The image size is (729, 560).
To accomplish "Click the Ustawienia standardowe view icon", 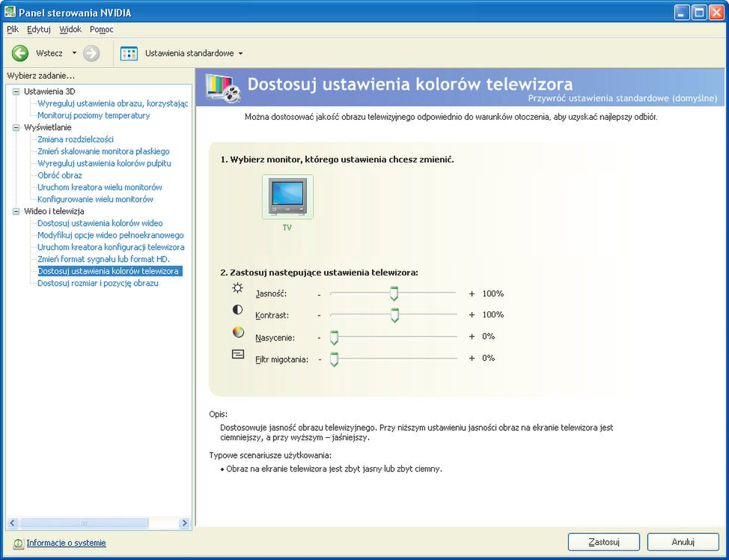I will click(129, 53).
